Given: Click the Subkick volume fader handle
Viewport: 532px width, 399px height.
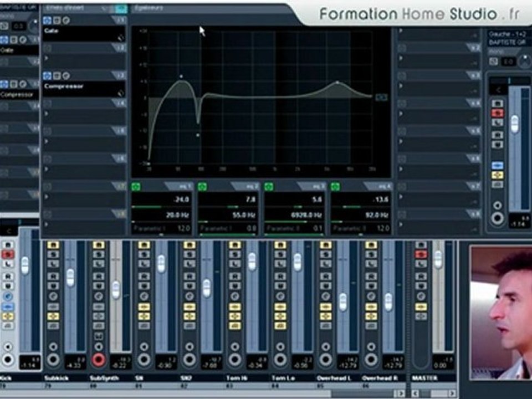Looking at the screenshot, I should pos(70,278).
